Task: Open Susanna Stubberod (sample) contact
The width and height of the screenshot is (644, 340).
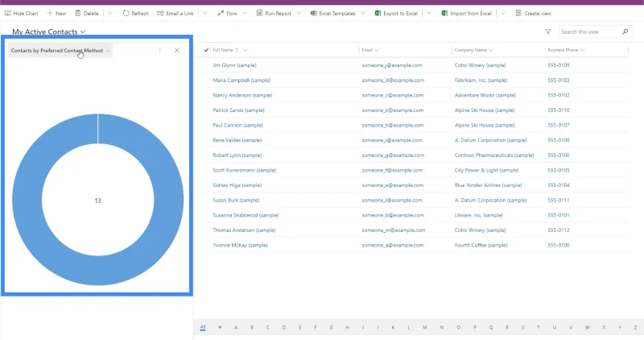Action: pos(246,215)
